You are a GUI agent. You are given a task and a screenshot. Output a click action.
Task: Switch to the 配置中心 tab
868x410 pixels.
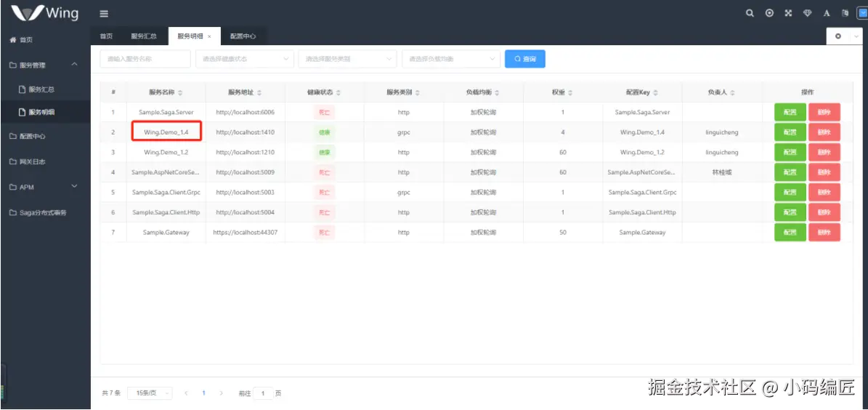(243, 36)
